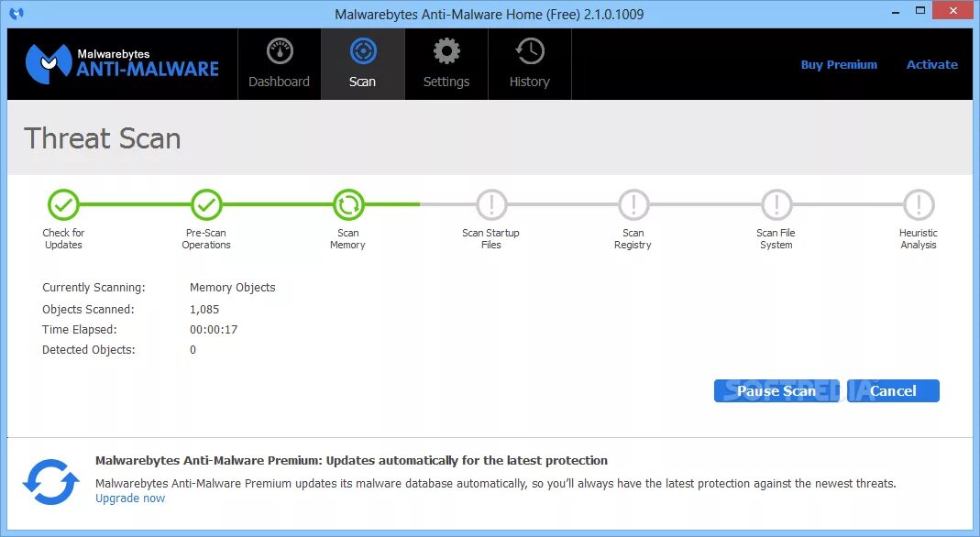Click the 'Detected Objects:' label
980x537 pixels.
click(89, 350)
